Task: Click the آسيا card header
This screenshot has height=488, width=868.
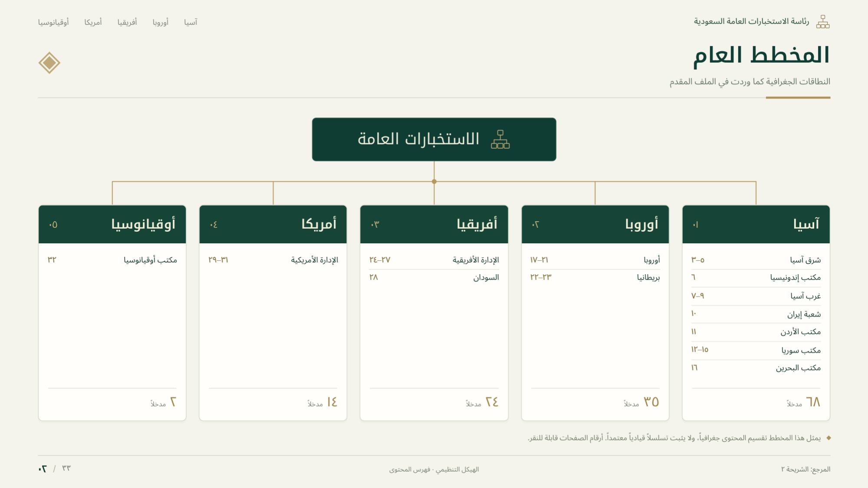Action: pos(756,224)
